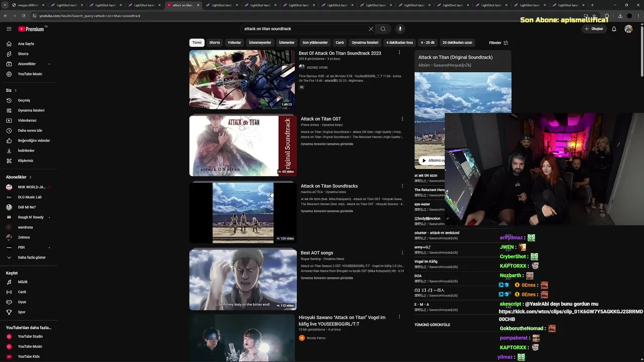Screen dimensions: 644x362
Task: Reload page with browser refresh button
Action: 24,16
